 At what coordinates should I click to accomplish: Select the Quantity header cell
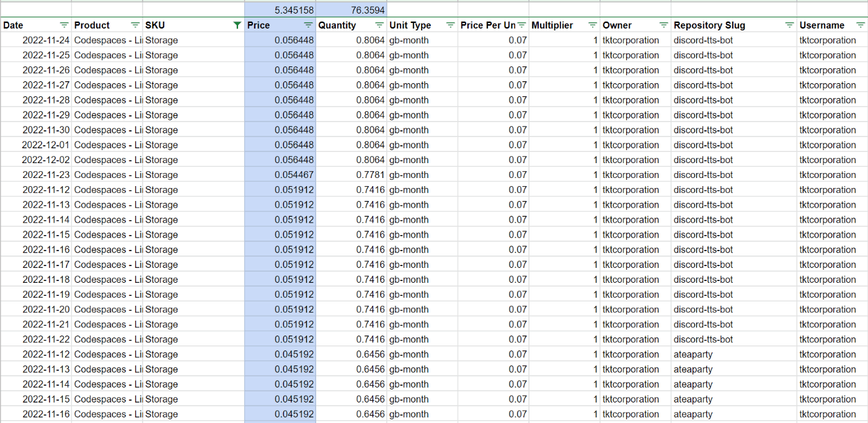(352, 25)
